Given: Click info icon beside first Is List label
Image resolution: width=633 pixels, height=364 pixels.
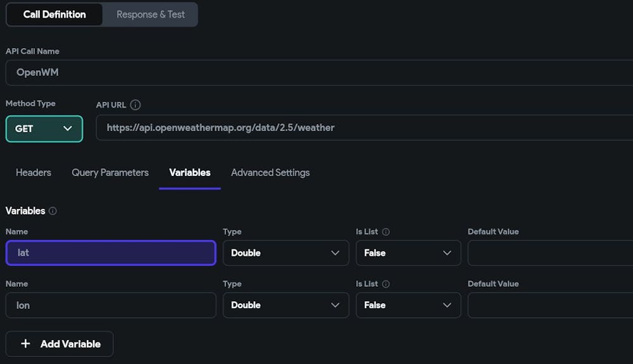Looking at the screenshot, I should click(385, 232).
